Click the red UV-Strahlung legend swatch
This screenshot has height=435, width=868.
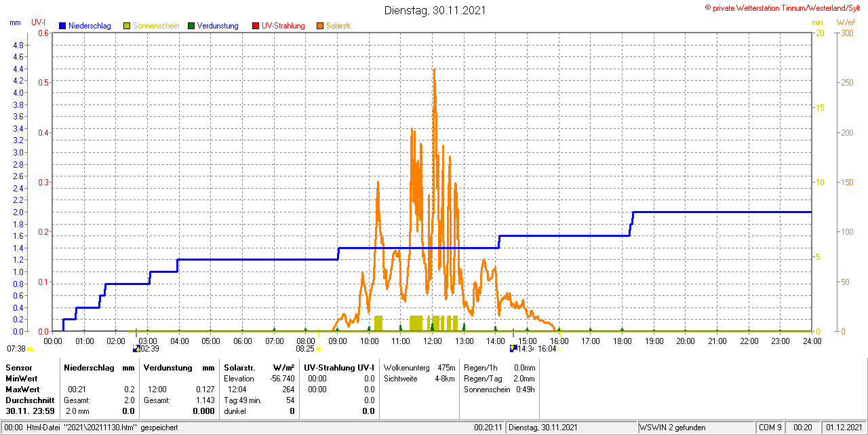(256, 26)
